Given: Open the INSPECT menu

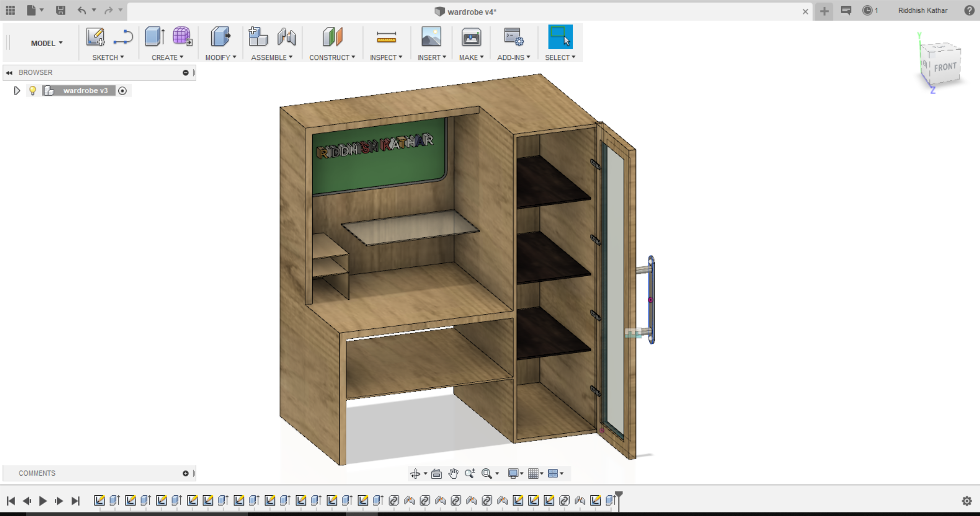Looking at the screenshot, I should (x=386, y=57).
